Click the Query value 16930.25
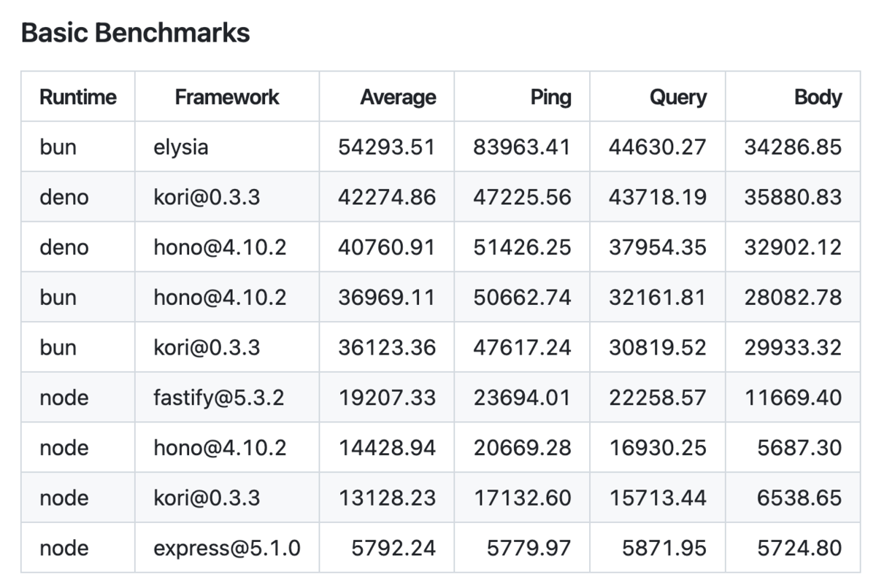Viewport: 876px width, 588px height. click(658, 447)
